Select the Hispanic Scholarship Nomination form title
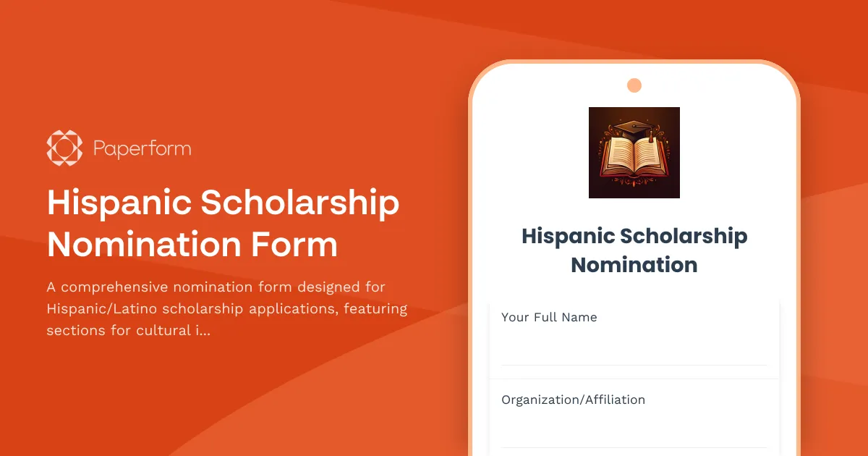This screenshot has height=456, width=868. tap(634, 250)
